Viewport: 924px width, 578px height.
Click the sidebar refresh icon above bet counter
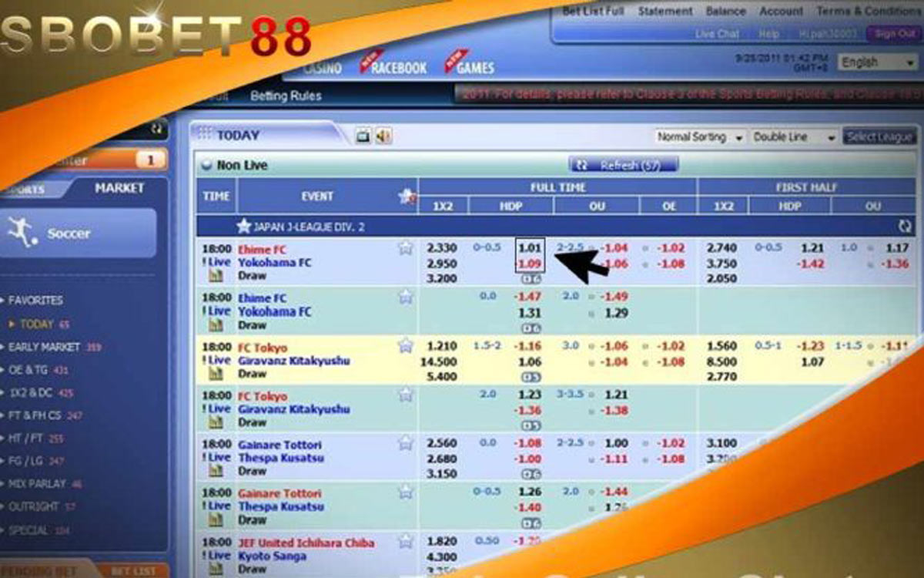point(157,129)
